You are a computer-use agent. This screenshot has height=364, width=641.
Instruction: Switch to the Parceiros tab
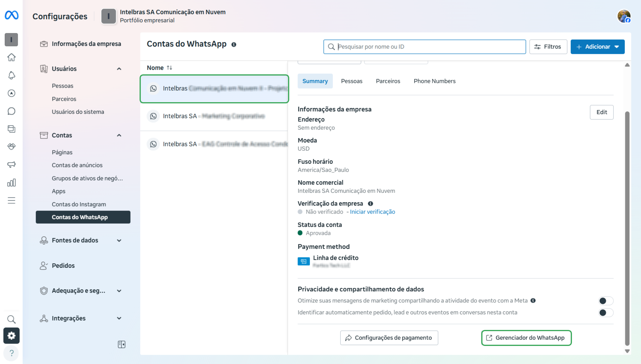388,81
